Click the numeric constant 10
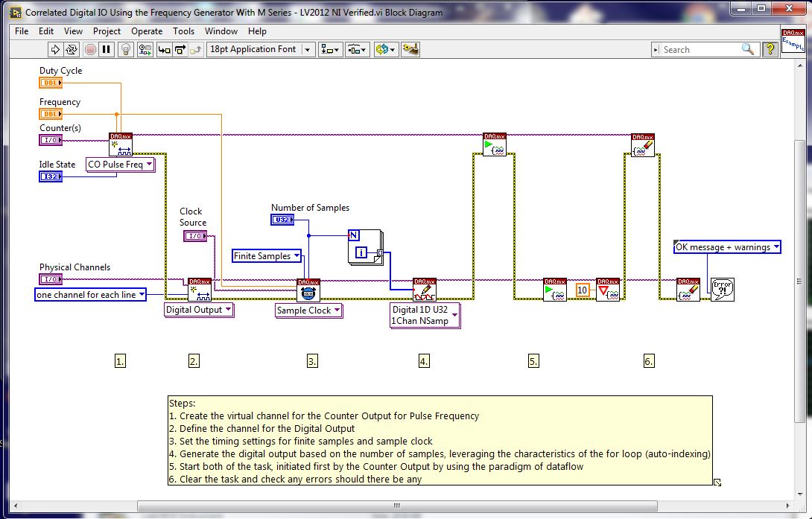812x519 pixels. pyautogui.click(x=583, y=290)
